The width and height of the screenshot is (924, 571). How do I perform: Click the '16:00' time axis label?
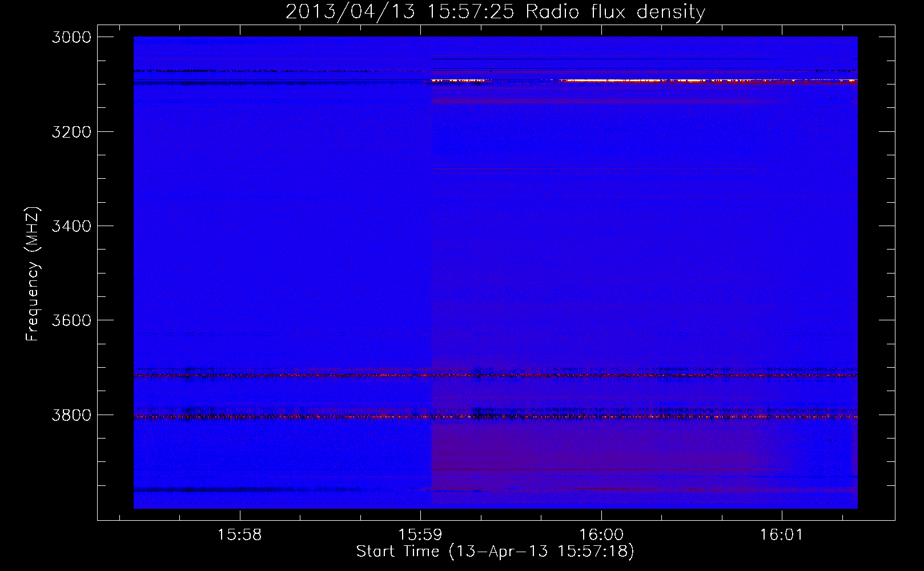601,534
